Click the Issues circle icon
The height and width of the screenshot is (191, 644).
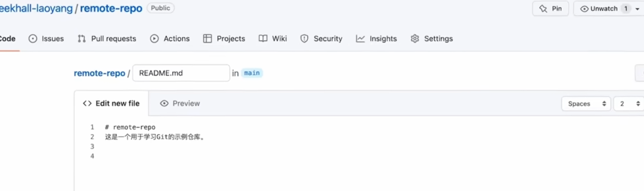(33, 39)
